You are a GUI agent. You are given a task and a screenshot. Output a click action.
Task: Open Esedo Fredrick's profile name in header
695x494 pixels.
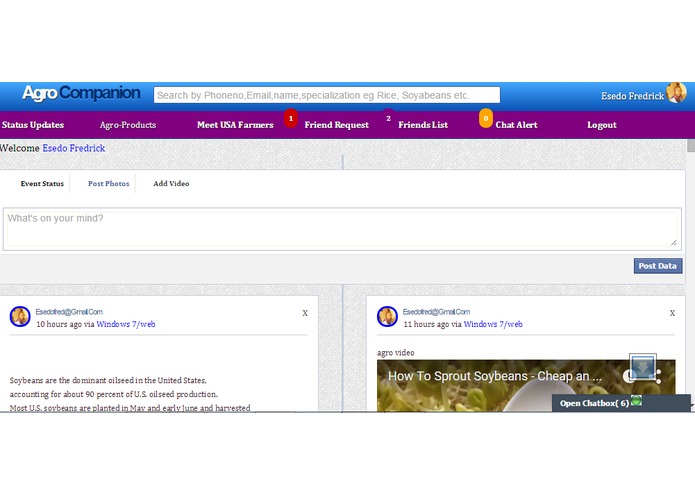(x=632, y=96)
